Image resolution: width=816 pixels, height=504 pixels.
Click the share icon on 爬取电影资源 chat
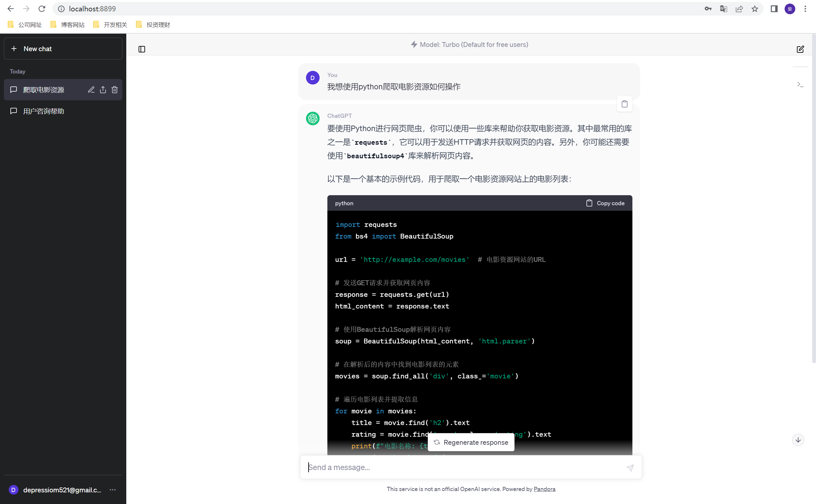(x=103, y=90)
